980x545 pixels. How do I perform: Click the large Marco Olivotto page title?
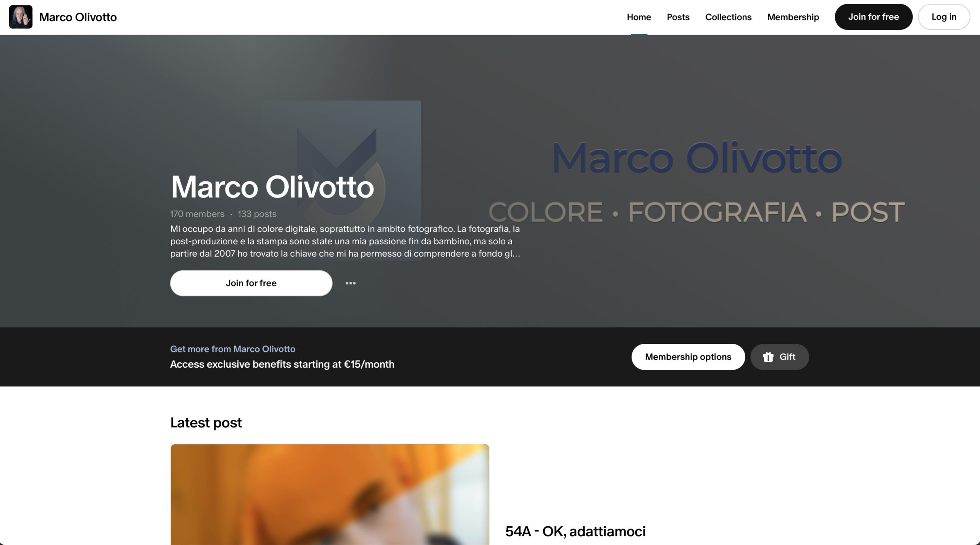click(x=272, y=187)
